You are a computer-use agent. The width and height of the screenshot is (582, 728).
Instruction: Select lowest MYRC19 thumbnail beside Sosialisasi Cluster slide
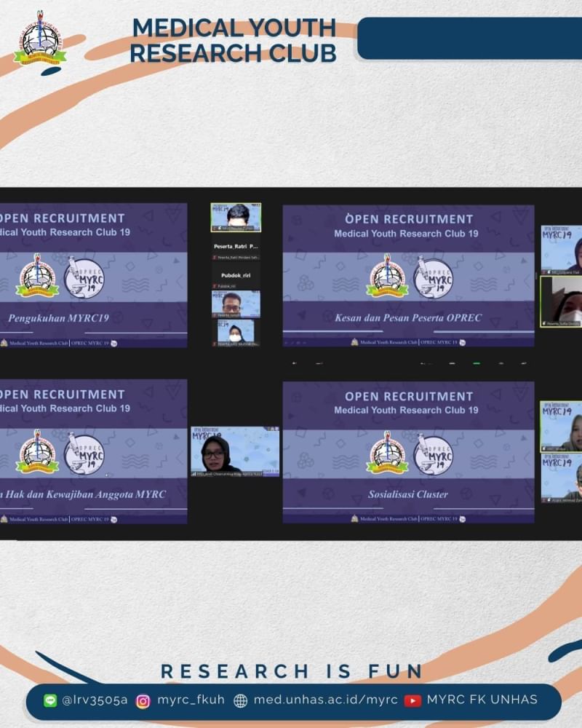point(562,478)
